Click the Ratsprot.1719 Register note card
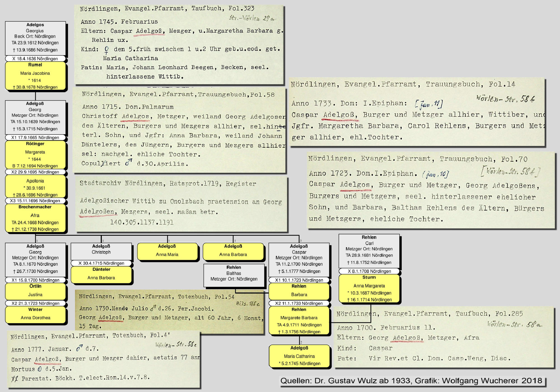The image size is (560, 392). pyautogui.click(x=181, y=204)
